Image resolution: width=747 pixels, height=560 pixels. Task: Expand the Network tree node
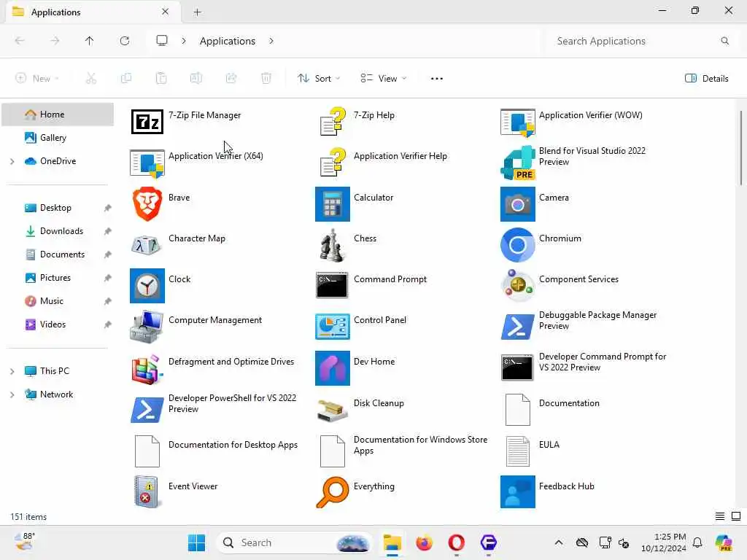tap(12, 394)
